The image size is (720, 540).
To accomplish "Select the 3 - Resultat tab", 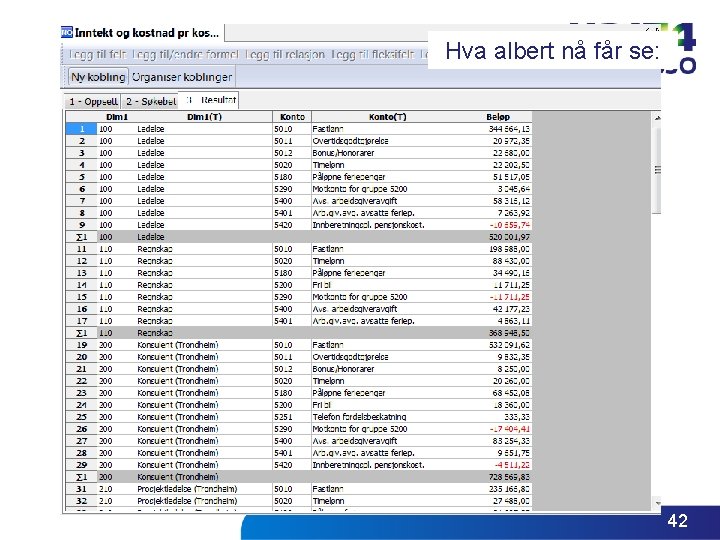I will pos(209,100).
